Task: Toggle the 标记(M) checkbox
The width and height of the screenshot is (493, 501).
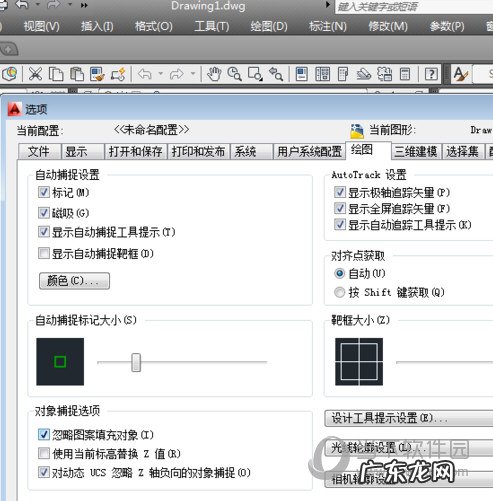Action: [44, 192]
